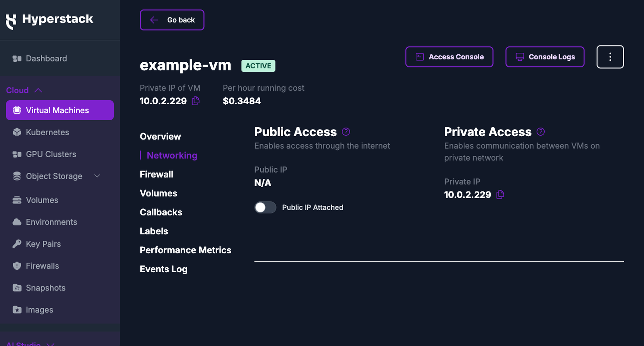
Task: Open GPU Clusters in the sidebar
Action: click(x=51, y=154)
